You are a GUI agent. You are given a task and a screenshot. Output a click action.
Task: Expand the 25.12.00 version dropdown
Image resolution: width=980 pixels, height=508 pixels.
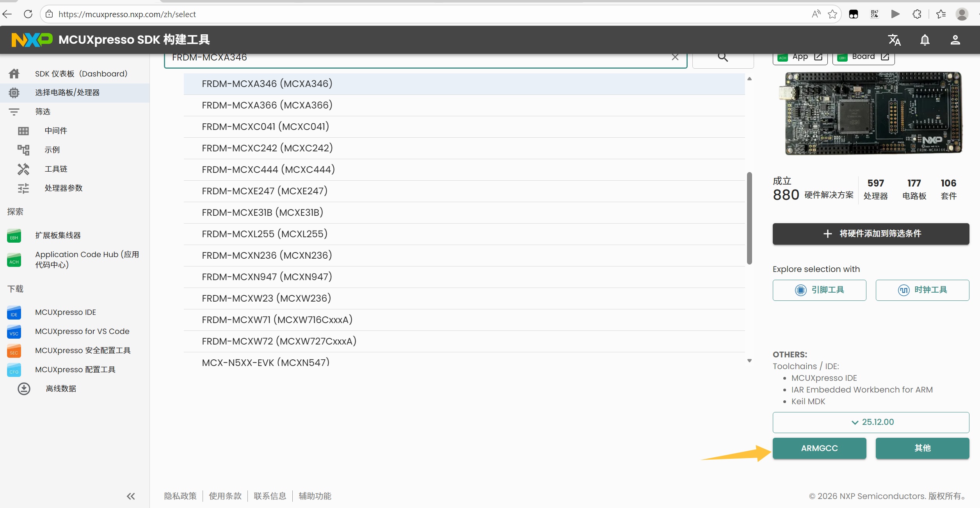871,423
